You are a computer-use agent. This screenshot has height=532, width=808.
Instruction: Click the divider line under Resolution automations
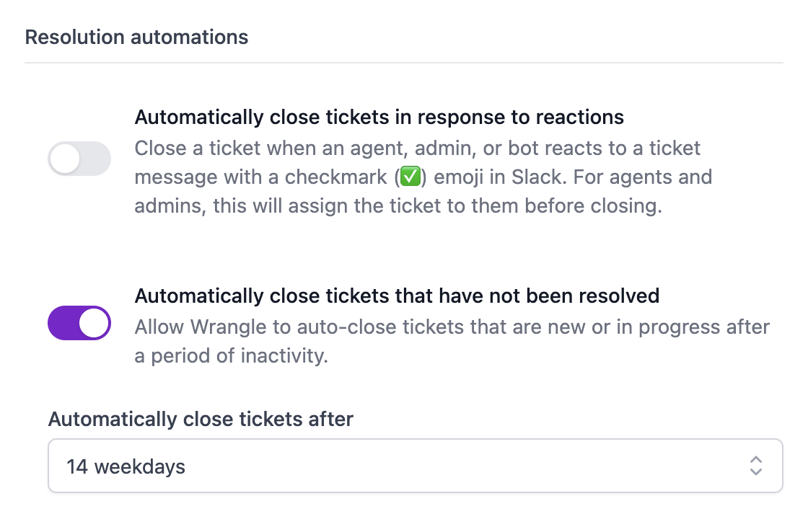coord(404,63)
